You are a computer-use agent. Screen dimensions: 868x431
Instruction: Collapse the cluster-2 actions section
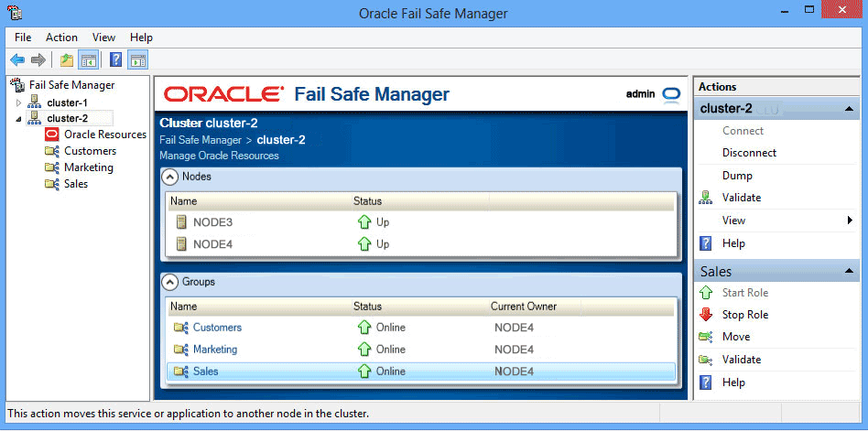[849, 109]
